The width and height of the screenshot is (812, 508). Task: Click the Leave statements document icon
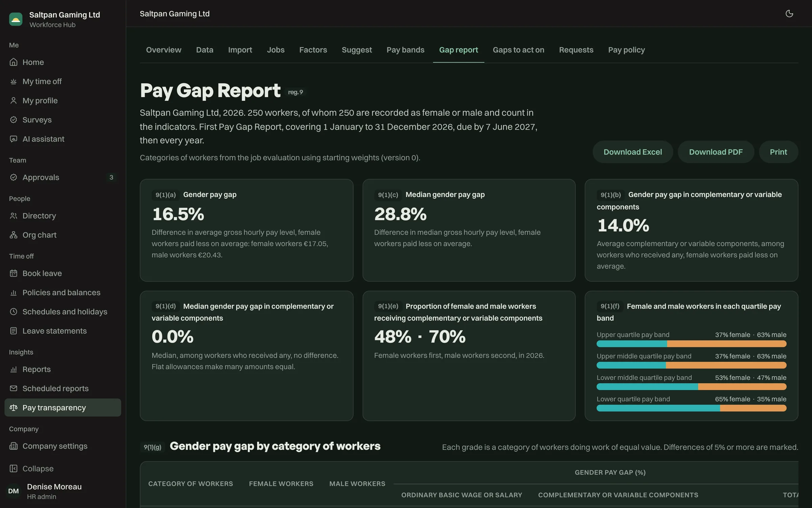(x=14, y=331)
